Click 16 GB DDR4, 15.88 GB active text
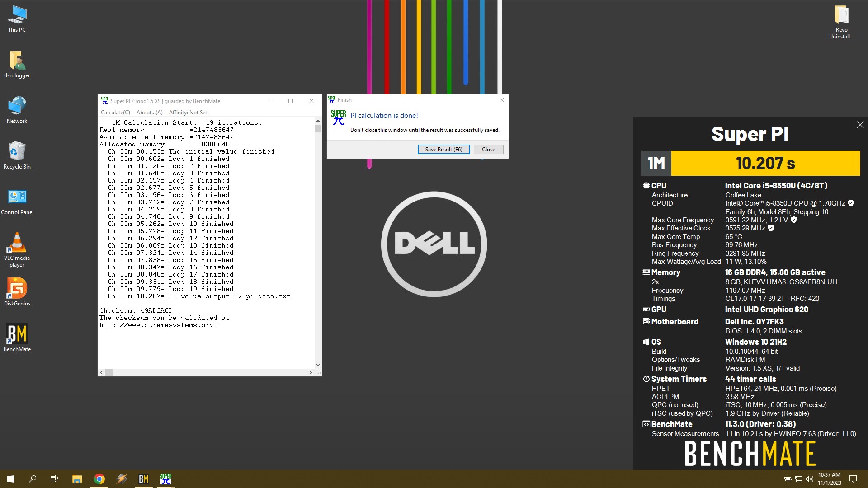The height and width of the screenshot is (488, 868). pyautogui.click(x=775, y=272)
